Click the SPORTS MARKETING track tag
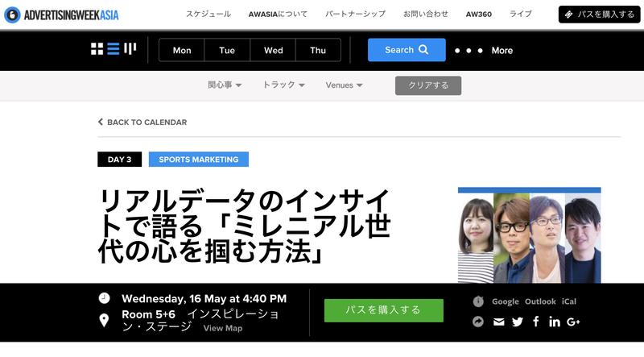Screen dimensions: 644x357 click(198, 160)
